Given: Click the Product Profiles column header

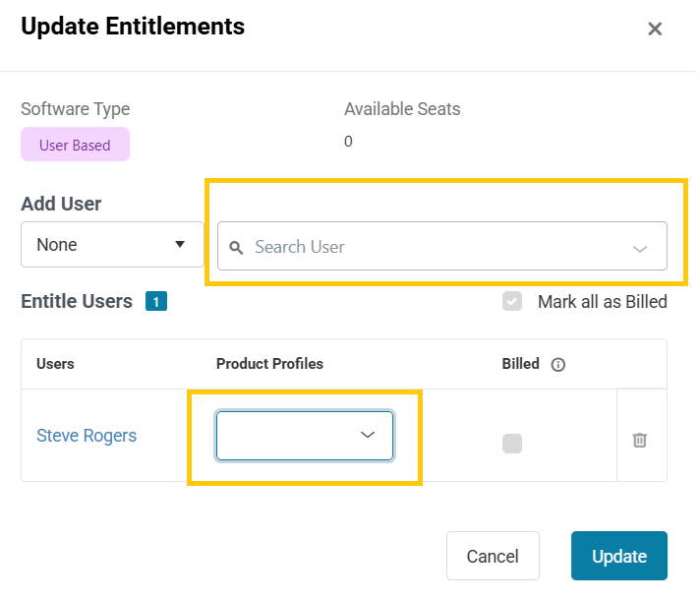Looking at the screenshot, I should coord(269,364).
